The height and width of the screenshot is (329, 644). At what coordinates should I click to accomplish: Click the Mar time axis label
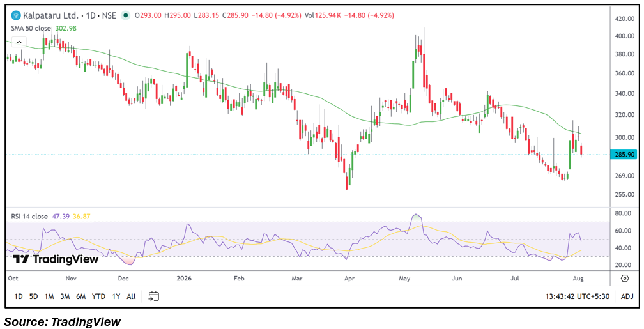point(296,278)
